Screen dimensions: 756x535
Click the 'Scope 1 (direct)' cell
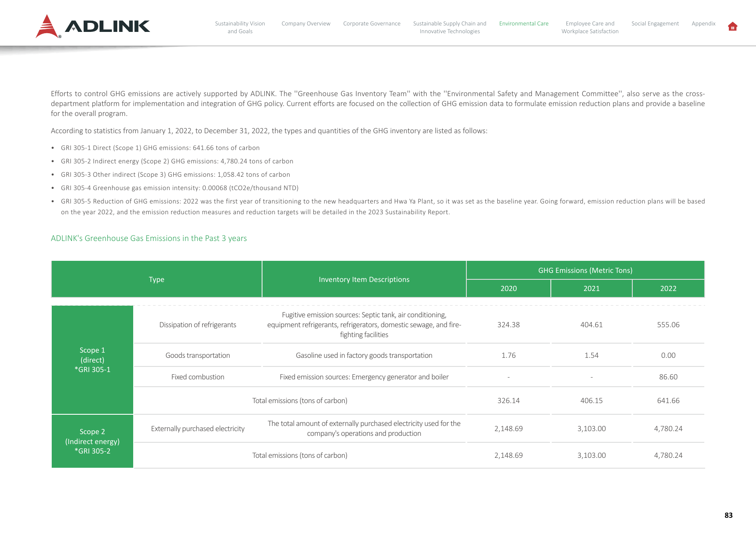pos(92,360)
